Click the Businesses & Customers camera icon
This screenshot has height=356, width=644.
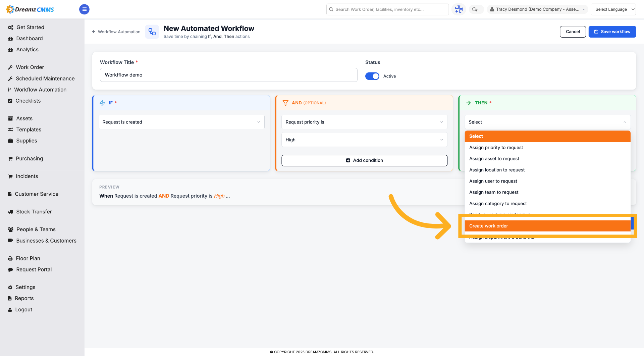click(10, 241)
